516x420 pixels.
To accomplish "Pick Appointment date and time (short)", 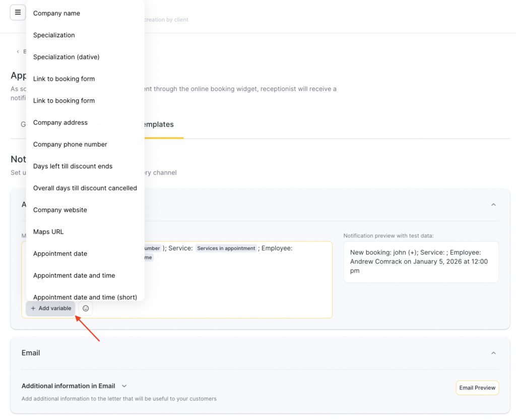I will (85, 297).
